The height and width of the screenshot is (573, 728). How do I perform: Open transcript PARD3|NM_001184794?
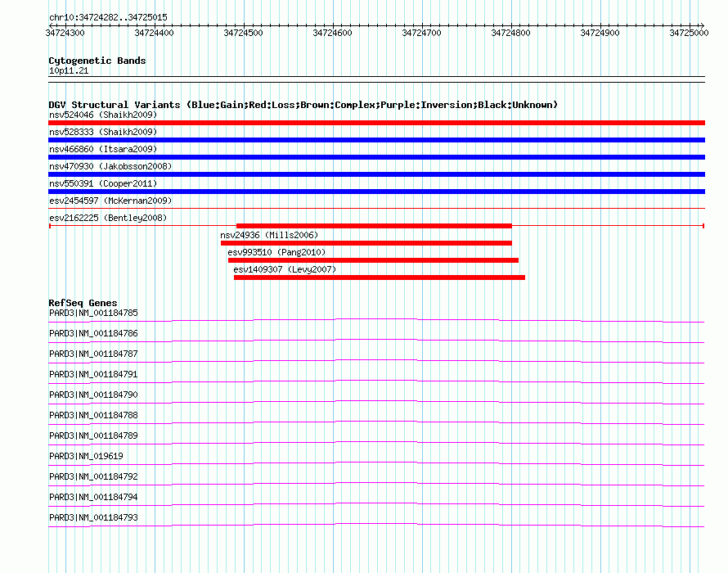(x=93, y=497)
